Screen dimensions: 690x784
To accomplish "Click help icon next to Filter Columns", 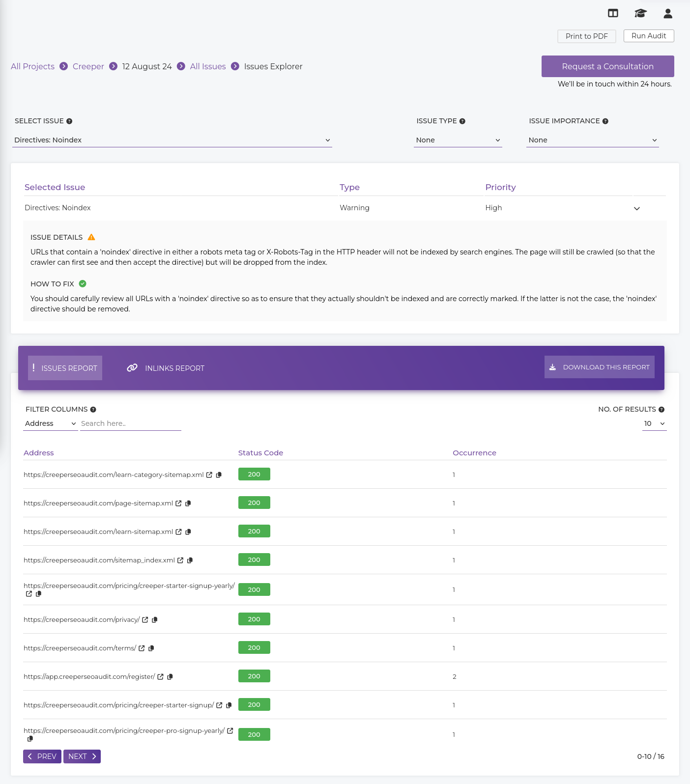I will [x=93, y=410].
